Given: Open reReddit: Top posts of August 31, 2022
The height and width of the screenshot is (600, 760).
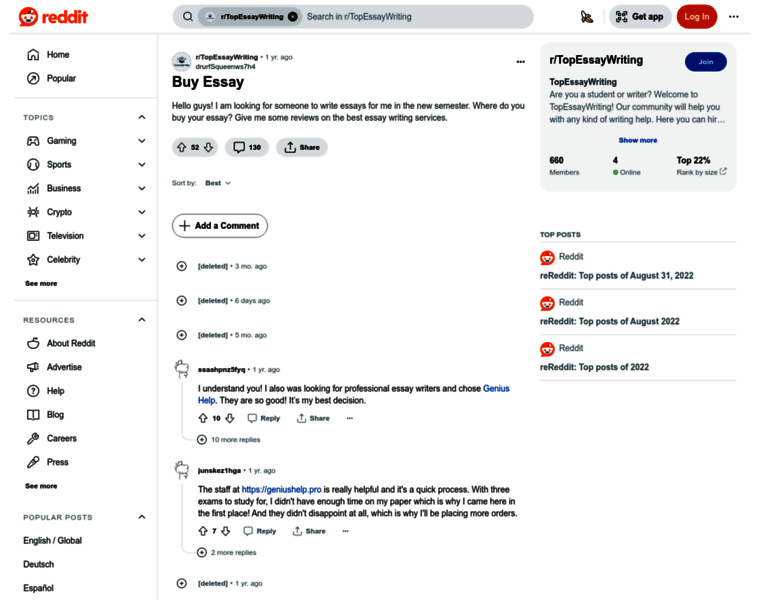Looking at the screenshot, I should [617, 275].
